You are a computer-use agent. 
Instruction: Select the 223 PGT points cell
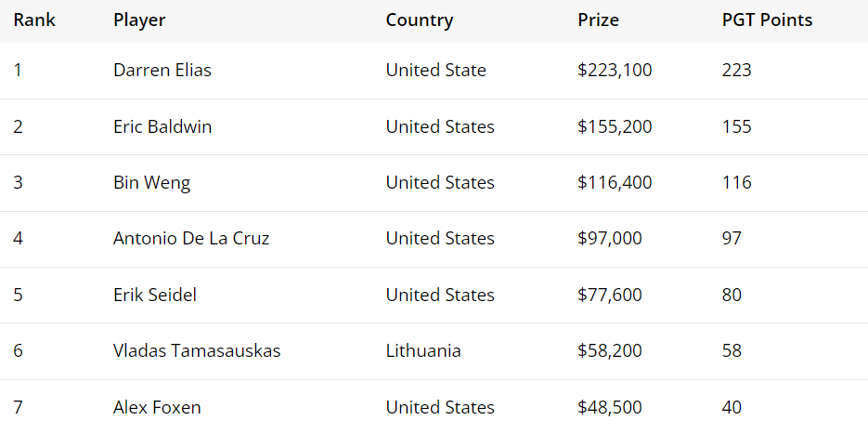[737, 71]
